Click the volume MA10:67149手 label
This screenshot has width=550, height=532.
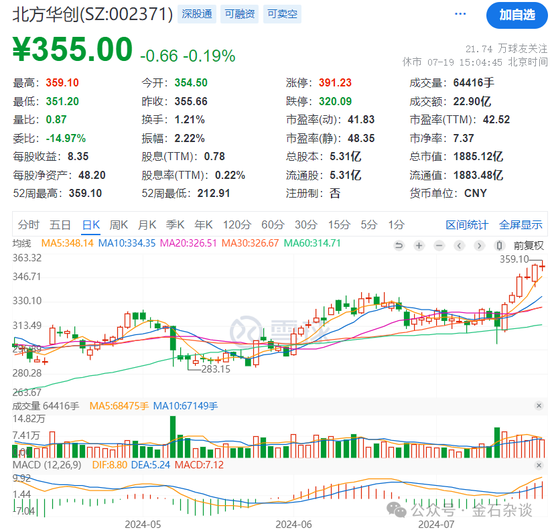(x=186, y=406)
